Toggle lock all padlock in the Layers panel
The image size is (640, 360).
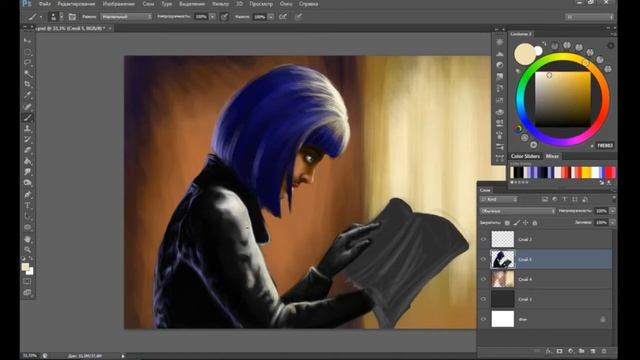pos(535,223)
